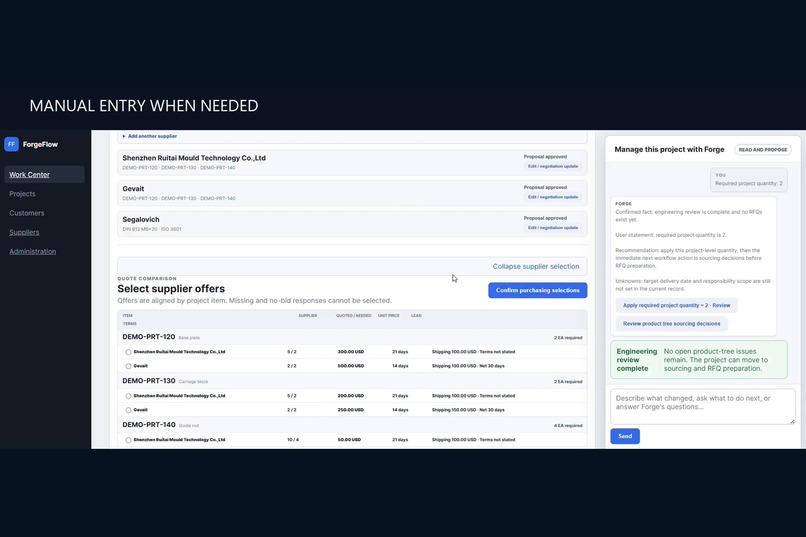The height and width of the screenshot is (537, 806).
Task: Click 'Shipping 100.00 USD · Terms not stated' for DEMO-PRT-140
Action: (x=473, y=440)
